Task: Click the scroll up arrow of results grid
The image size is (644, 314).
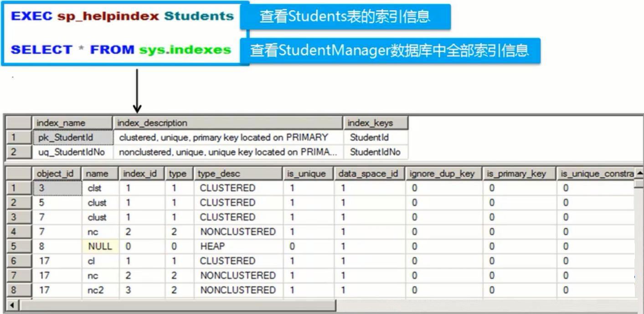Action: click(639, 174)
